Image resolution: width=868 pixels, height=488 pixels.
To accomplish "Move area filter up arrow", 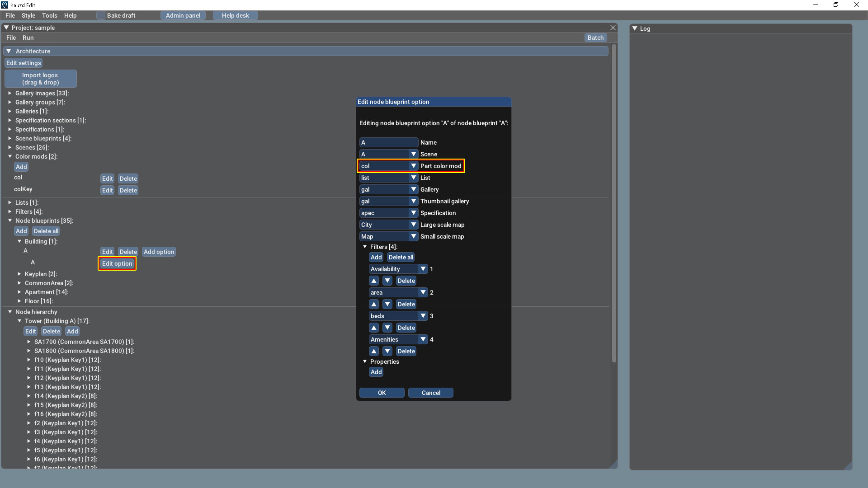I will point(374,304).
